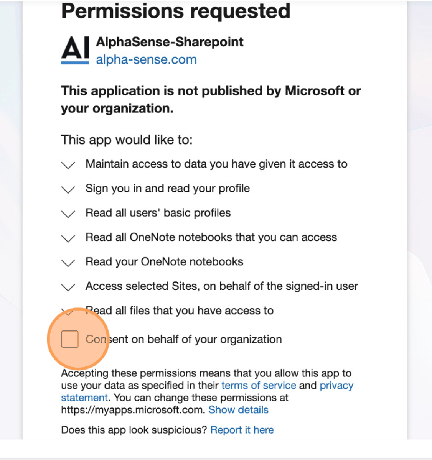Expand chevron for Read all OneNote notebooks
Screen dimensions: 432x460
click(68, 238)
